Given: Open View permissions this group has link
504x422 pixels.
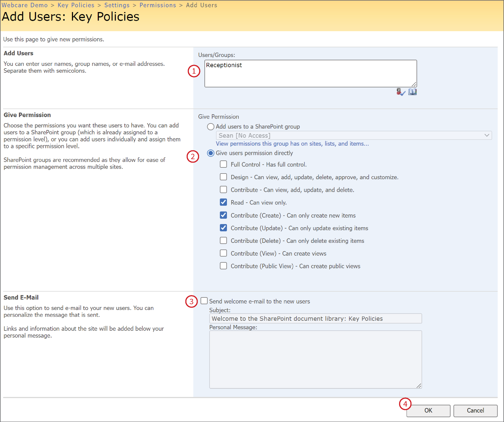Looking at the screenshot, I should pyautogui.click(x=292, y=144).
